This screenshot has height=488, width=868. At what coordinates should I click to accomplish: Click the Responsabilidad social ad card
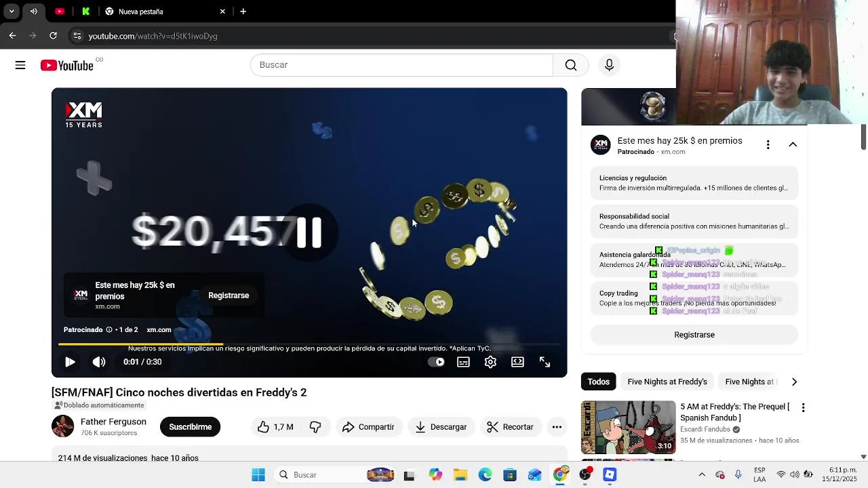tap(694, 221)
